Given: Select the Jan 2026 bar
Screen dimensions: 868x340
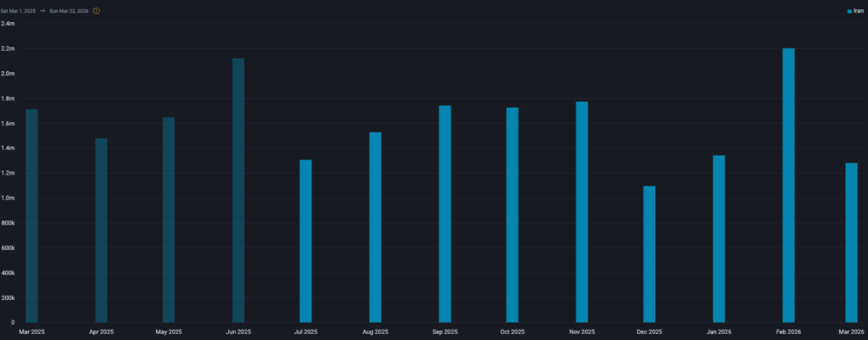Looking at the screenshot, I should 719,239.
